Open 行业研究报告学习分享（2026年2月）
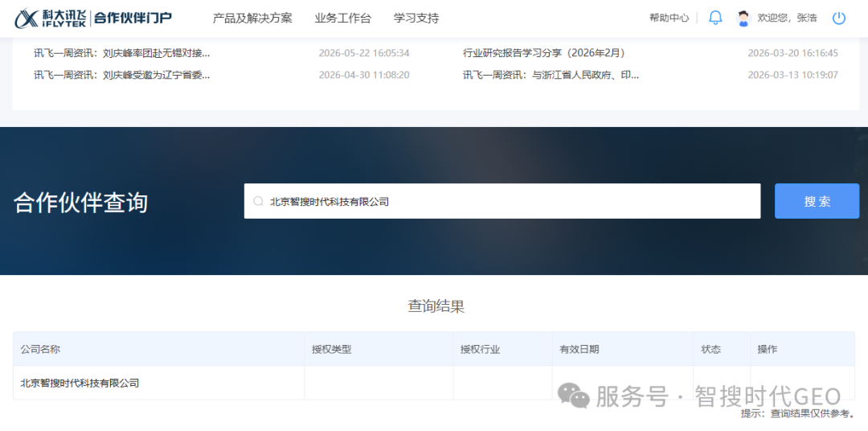Image resolution: width=868 pixels, height=431 pixels. [544, 53]
